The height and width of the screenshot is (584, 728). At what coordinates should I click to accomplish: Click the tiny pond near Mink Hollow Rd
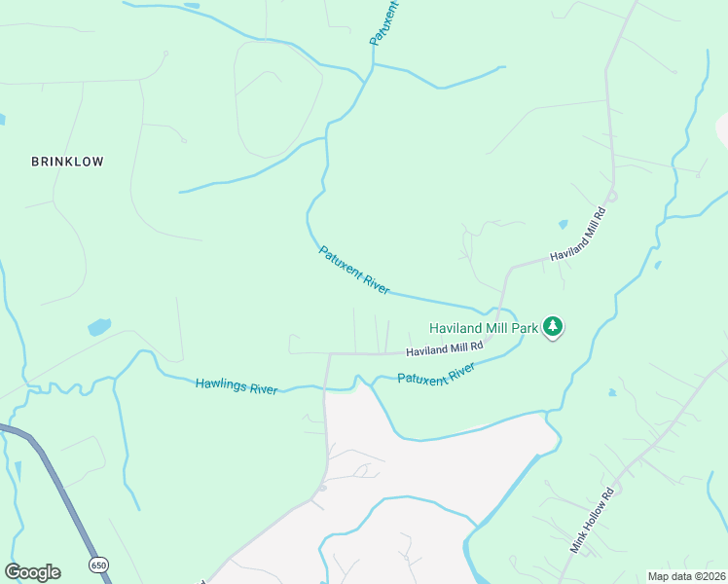(612, 392)
